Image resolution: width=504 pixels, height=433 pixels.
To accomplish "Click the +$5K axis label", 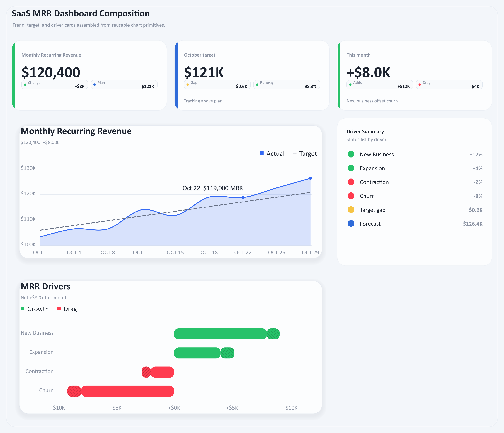I will click(232, 408).
